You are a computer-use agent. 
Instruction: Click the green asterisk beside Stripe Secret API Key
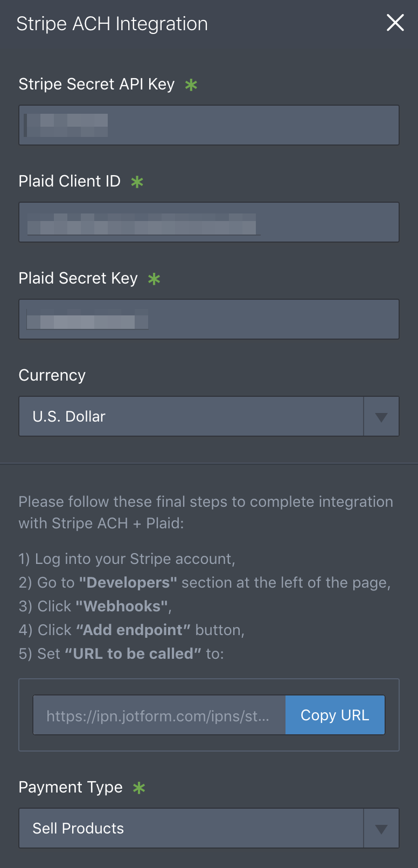tap(191, 85)
